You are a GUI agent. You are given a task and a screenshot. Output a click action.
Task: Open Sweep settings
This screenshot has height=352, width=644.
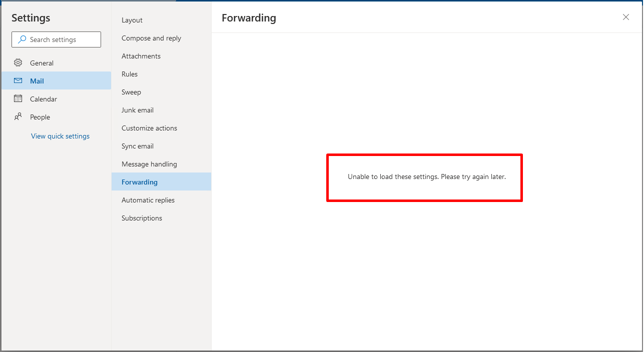pos(131,92)
